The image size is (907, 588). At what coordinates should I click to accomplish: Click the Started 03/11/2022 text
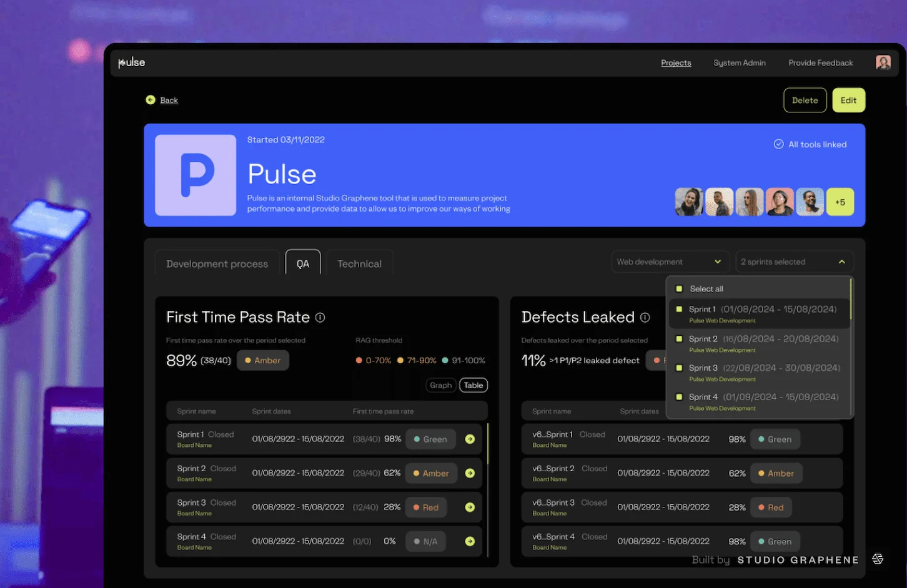(285, 140)
